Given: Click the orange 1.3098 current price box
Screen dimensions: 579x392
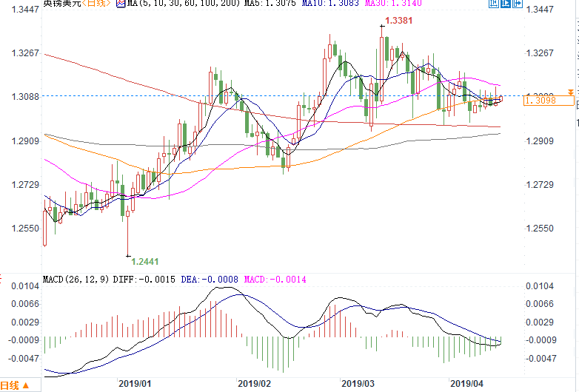Looking at the screenshot, I should tap(549, 101).
